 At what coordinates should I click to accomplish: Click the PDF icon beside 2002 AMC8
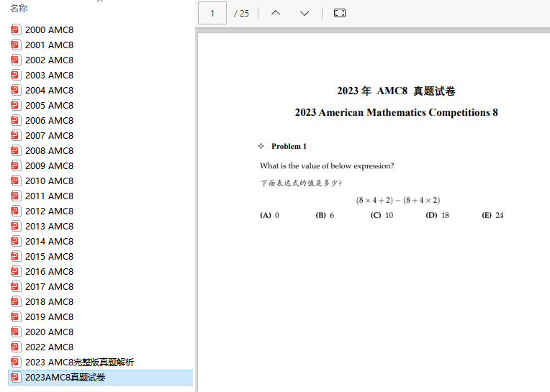pos(15,60)
